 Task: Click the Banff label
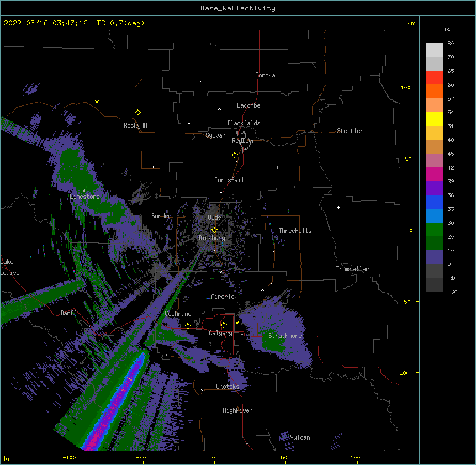pos(68,313)
